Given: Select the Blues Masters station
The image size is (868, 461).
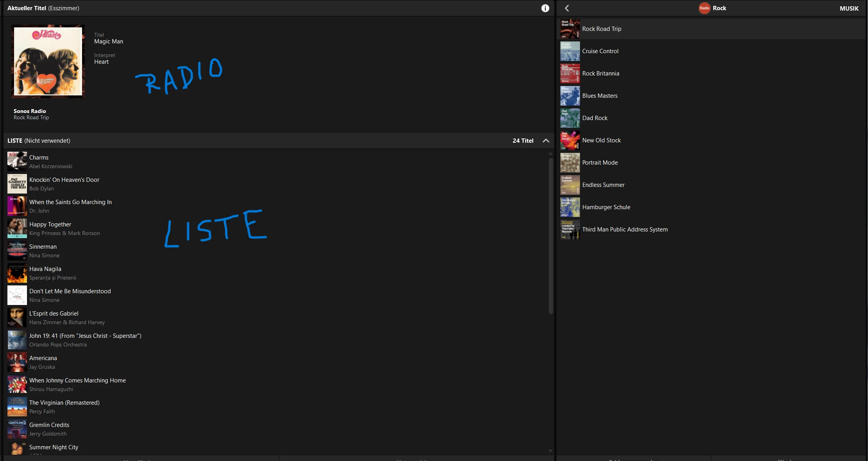Looking at the screenshot, I should pyautogui.click(x=711, y=96).
